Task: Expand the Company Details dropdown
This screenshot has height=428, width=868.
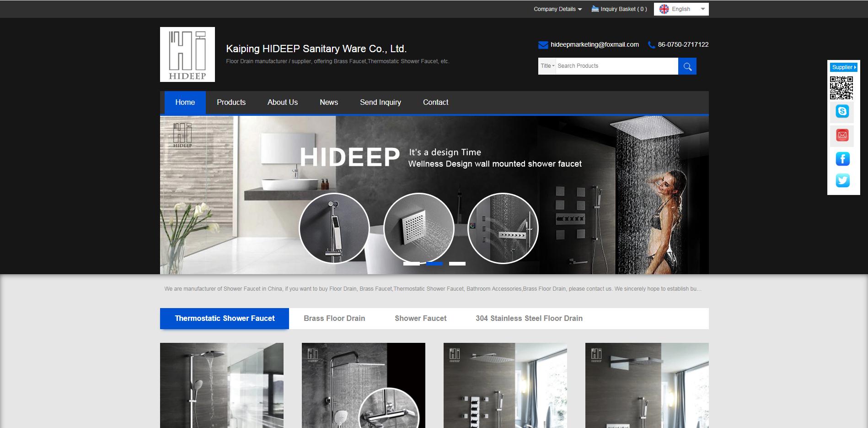Action: pyautogui.click(x=557, y=9)
